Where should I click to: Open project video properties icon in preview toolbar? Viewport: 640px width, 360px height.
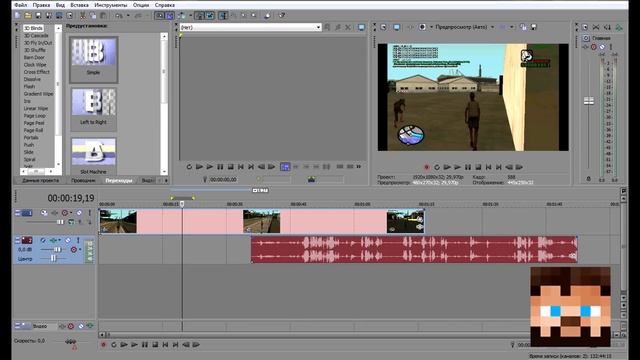pos(384,27)
